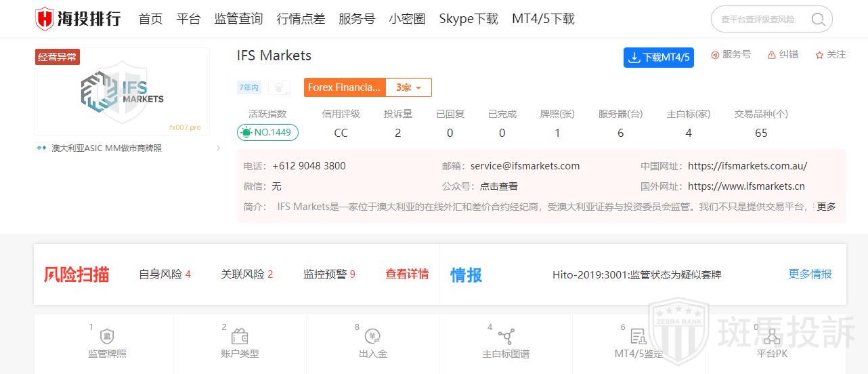Open the 查看详情 risk details link
This screenshot has width=868, height=374.
click(x=407, y=274)
